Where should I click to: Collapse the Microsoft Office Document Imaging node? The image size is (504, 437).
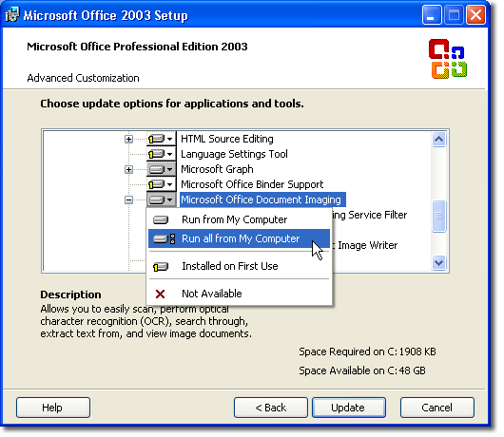coord(128,200)
